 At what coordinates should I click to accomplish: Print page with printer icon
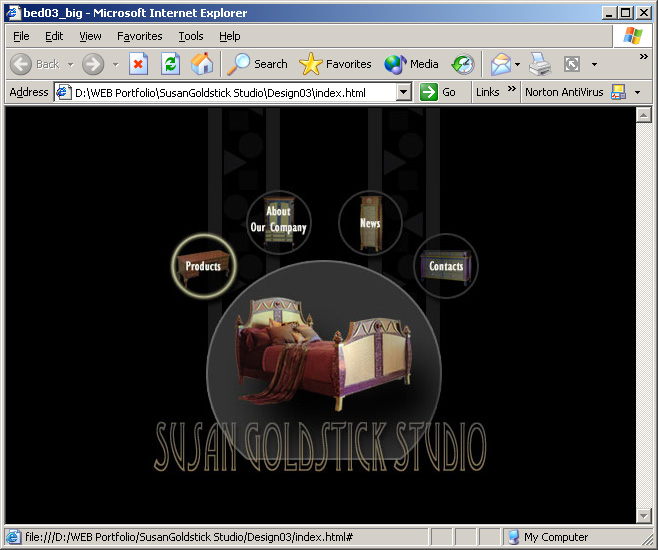[x=540, y=64]
